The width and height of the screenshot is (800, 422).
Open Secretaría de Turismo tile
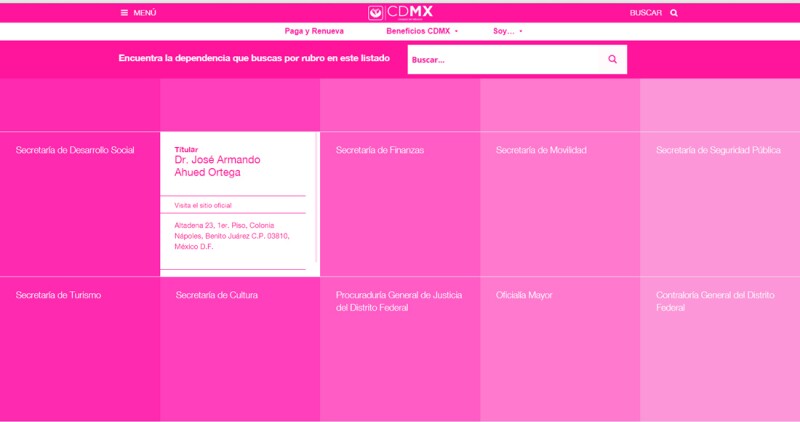tap(80, 349)
